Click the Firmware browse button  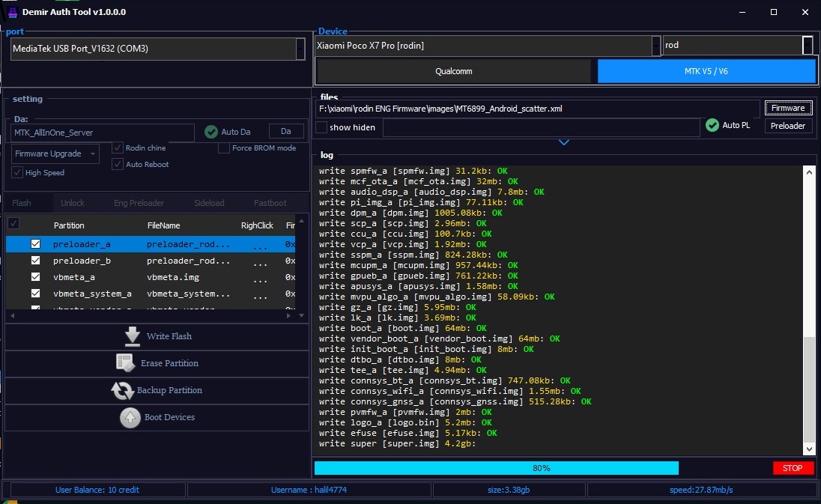tap(788, 108)
